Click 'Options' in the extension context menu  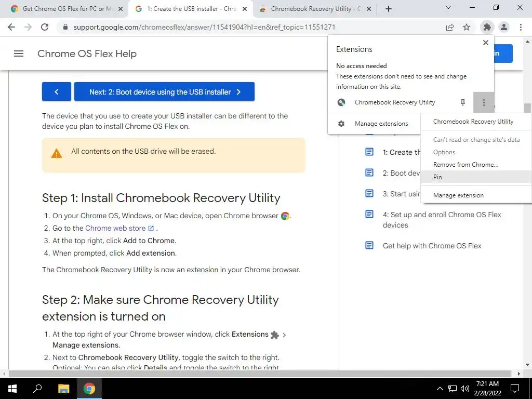click(476, 152)
